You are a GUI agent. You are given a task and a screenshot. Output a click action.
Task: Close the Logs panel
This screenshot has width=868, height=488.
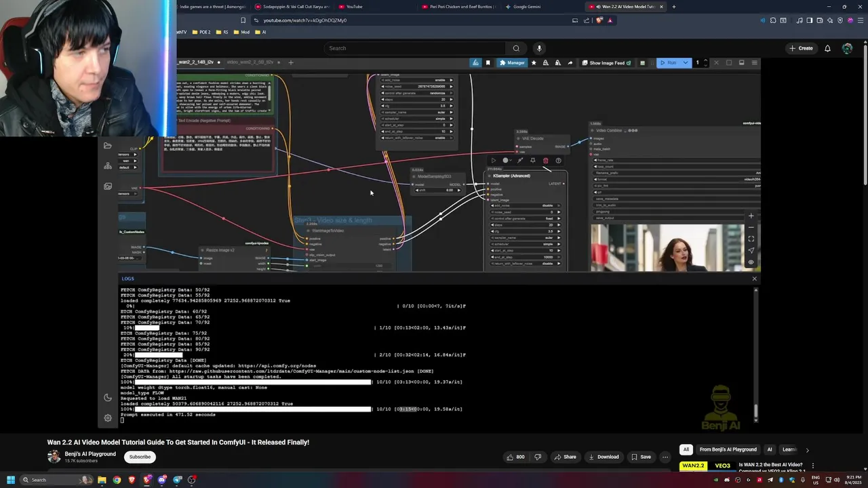click(754, 279)
